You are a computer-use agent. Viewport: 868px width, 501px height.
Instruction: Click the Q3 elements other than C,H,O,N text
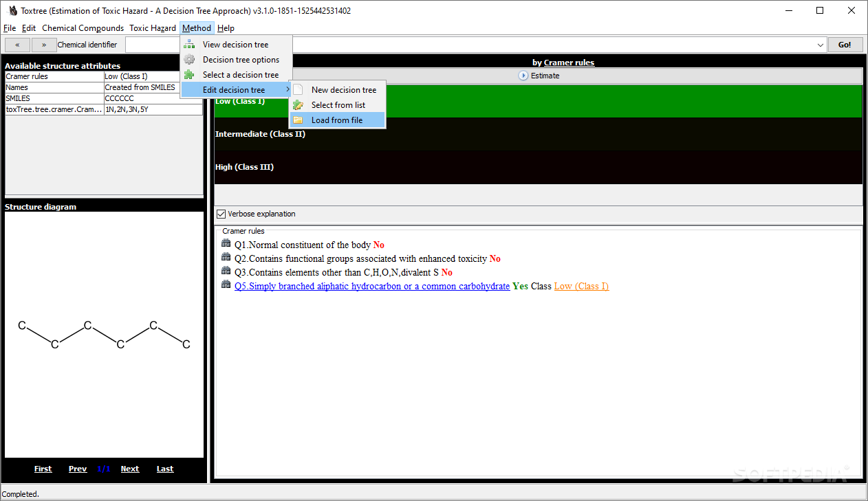click(x=336, y=272)
